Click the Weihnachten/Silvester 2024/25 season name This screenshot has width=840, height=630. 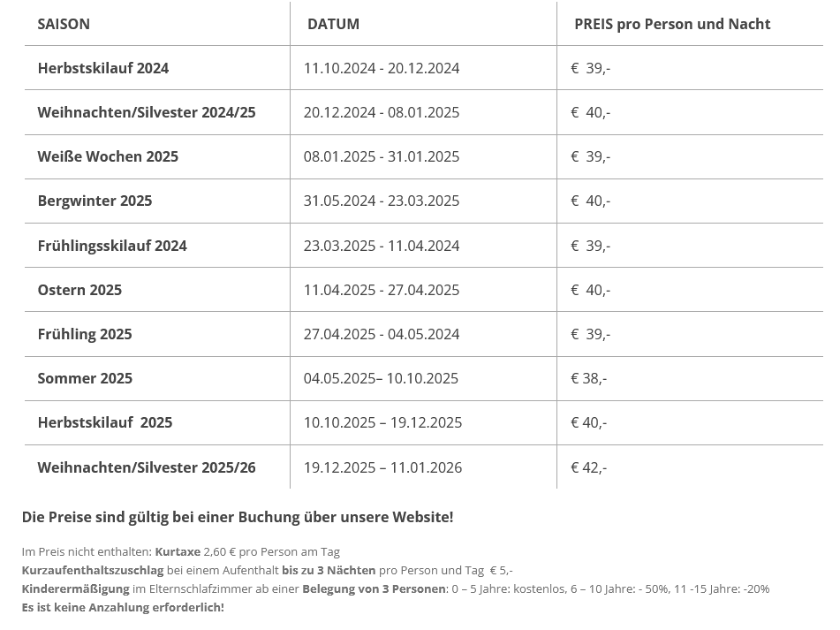click(146, 112)
